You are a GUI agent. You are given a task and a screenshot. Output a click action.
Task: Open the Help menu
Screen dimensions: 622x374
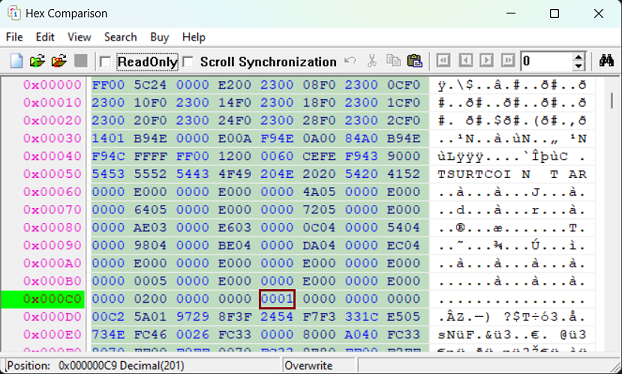[194, 37]
